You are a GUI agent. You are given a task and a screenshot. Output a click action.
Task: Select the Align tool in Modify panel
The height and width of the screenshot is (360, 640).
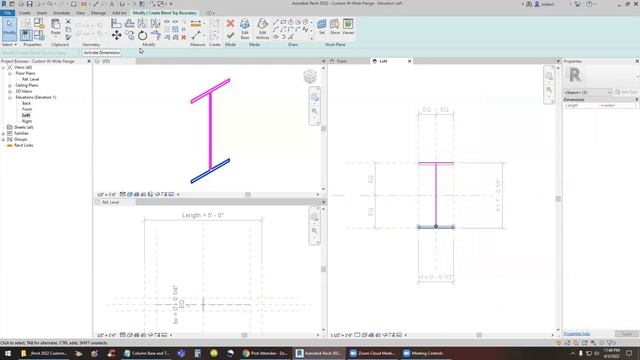116,24
